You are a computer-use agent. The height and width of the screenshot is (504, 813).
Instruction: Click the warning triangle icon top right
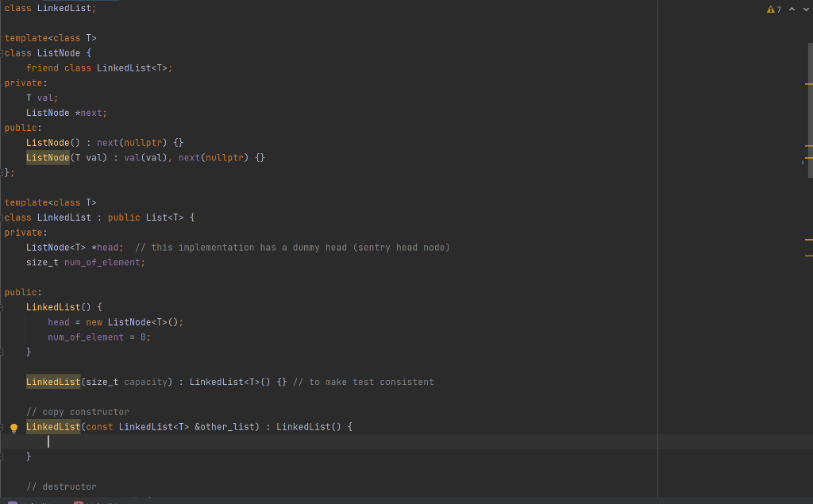770,8
